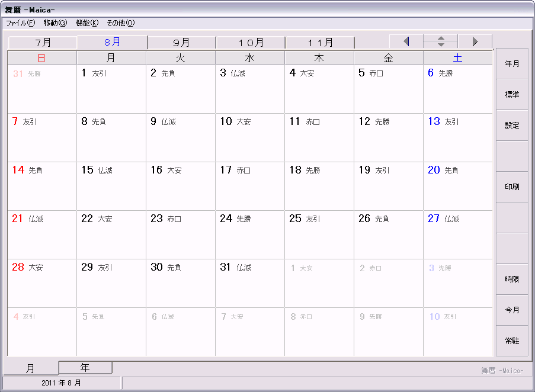Click the 日 Sunday column header
The height and width of the screenshot is (392, 535).
(x=42, y=58)
